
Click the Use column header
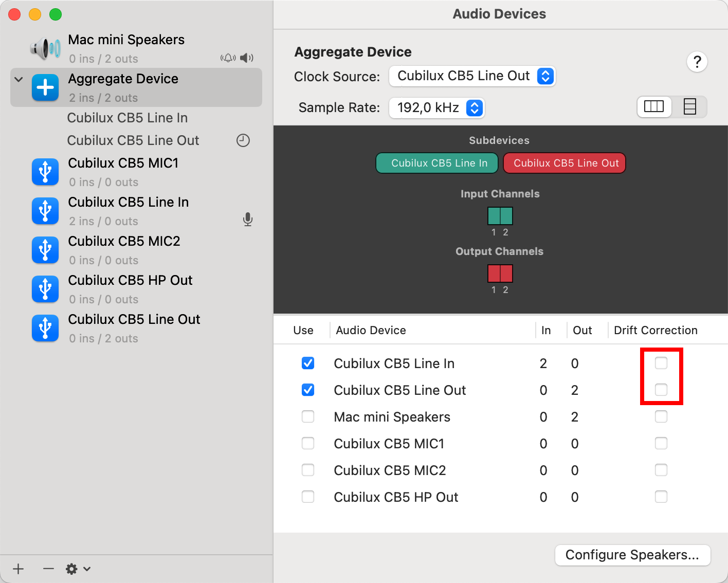coord(303,330)
